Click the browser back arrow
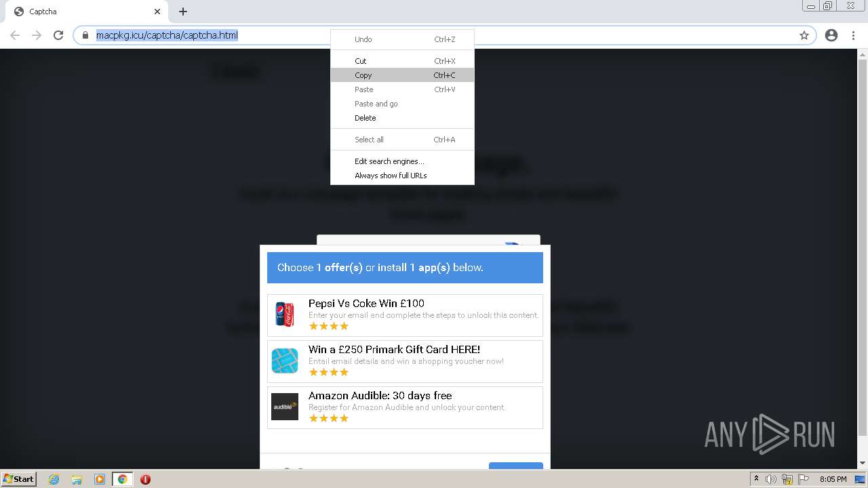Image resolution: width=868 pixels, height=488 pixels. tap(15, 35)
